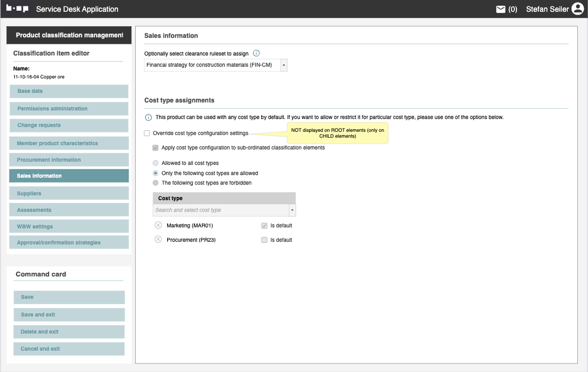Switch to Procurement information section

tap(69, 160)
